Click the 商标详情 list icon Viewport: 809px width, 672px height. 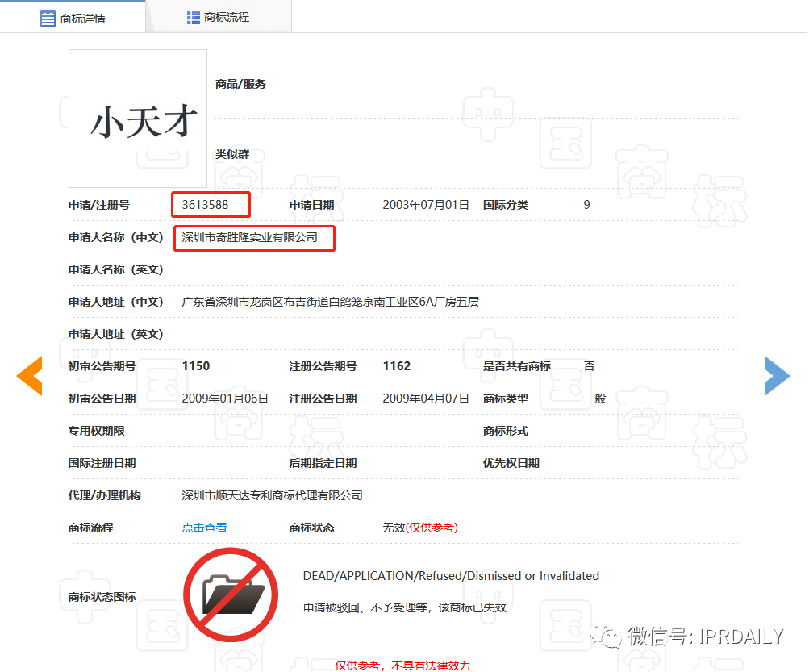pyautogui.click(x=48, y=19)
